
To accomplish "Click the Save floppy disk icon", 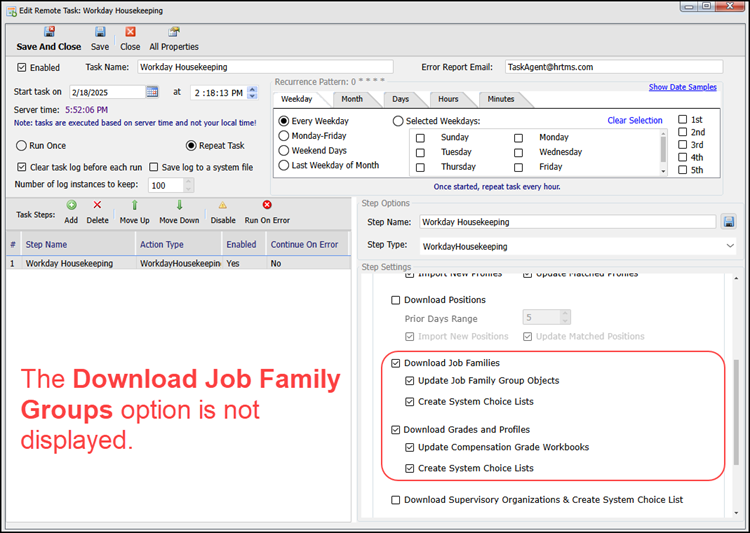I will [x=100, y=32].
